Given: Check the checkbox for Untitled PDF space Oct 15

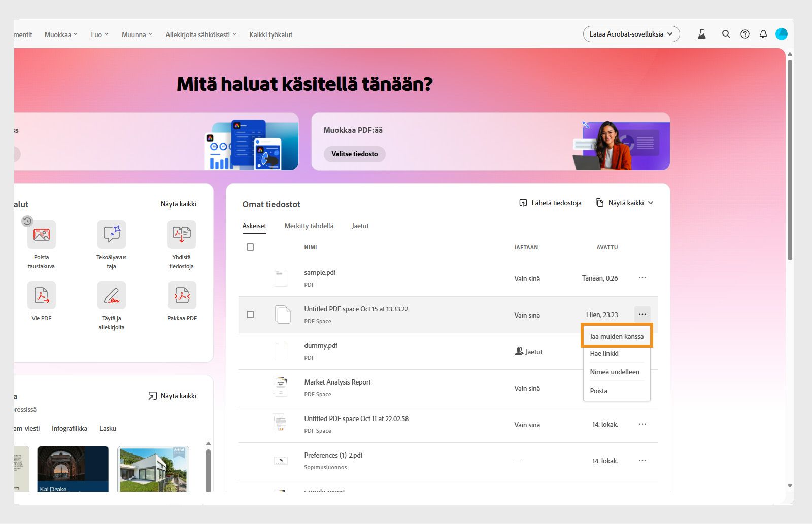Looking at the screenshot, I should coord(250,315).
